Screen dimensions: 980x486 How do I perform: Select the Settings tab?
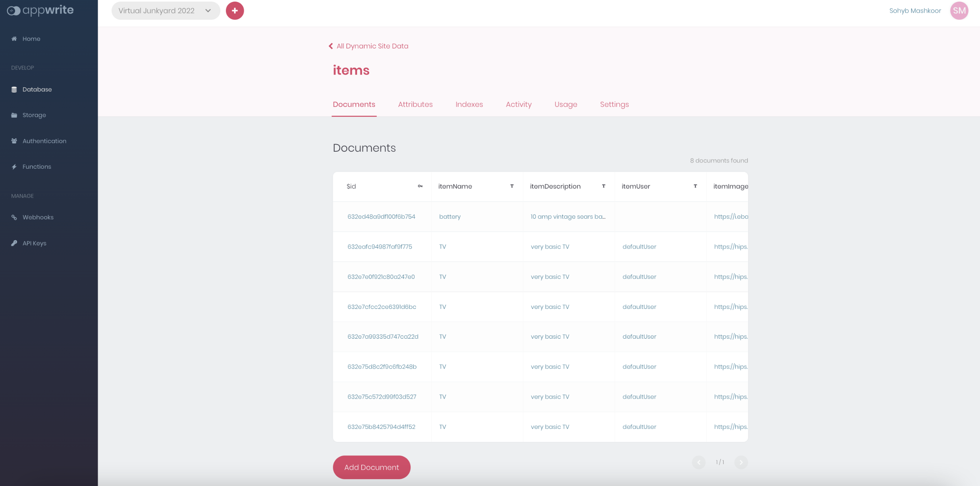[x=614, y=104]
